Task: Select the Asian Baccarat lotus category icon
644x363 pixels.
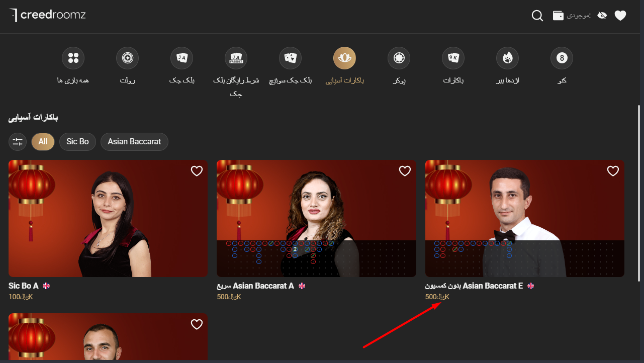Action: coord(344,58)
